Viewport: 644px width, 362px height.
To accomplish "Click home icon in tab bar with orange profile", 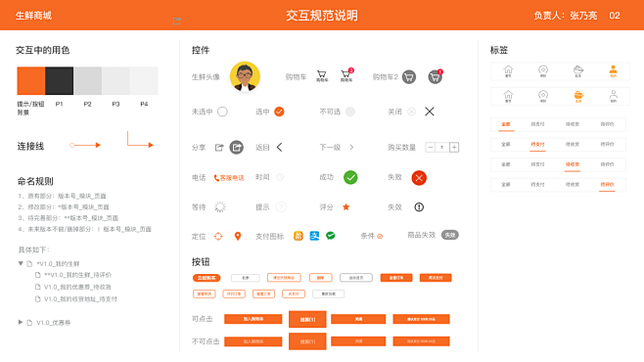I will pos(508,71).
